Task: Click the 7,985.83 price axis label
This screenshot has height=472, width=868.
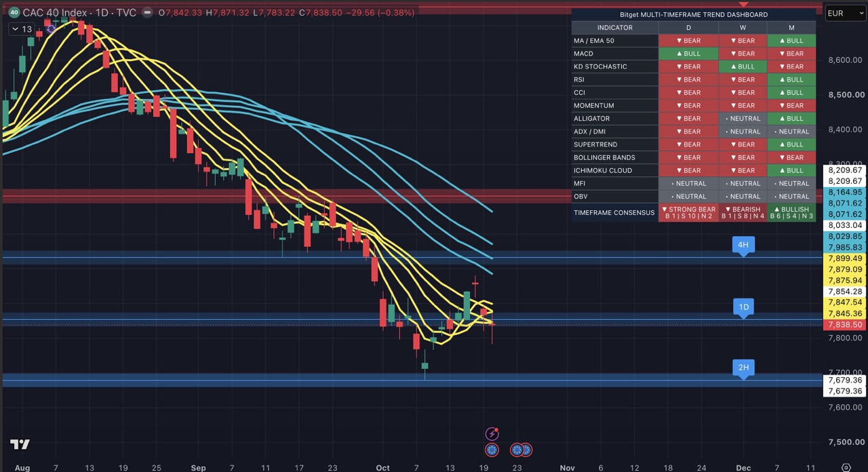Action: [x=845, y=248]
